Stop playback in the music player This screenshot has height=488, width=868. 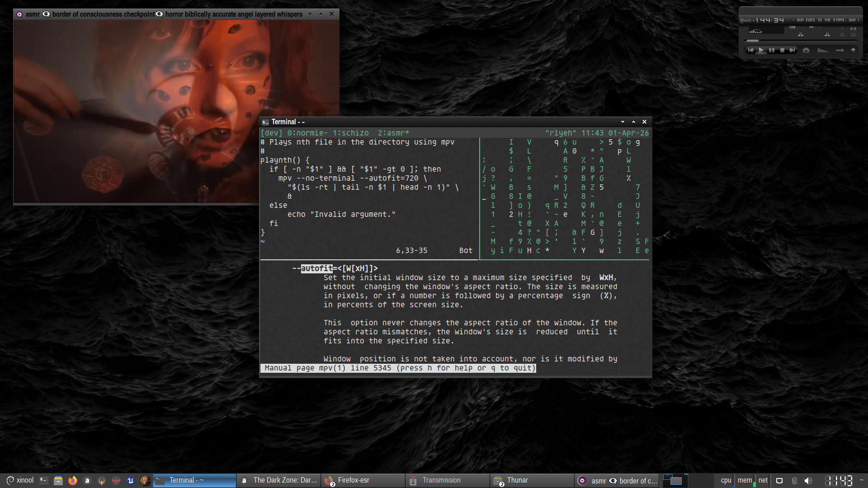(782, 50)
